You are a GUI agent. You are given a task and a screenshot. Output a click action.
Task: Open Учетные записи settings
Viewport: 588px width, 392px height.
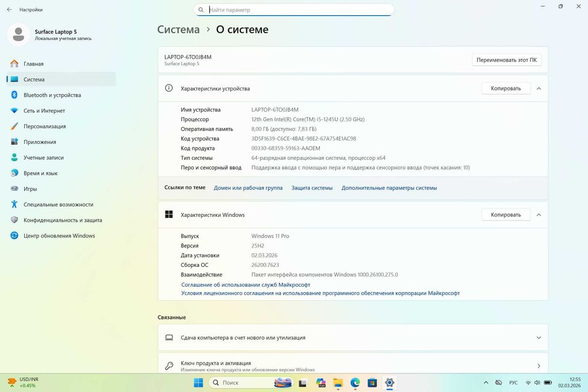click(61, 158)
